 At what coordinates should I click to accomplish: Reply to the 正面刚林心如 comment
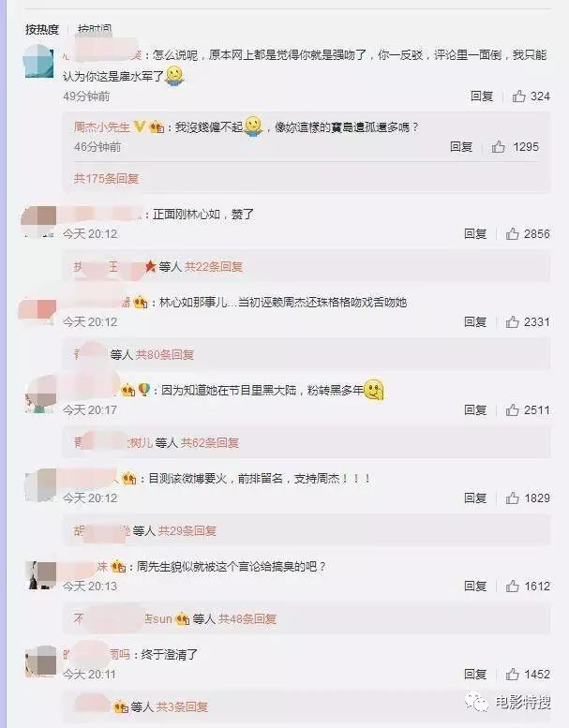tap(475, 233)
